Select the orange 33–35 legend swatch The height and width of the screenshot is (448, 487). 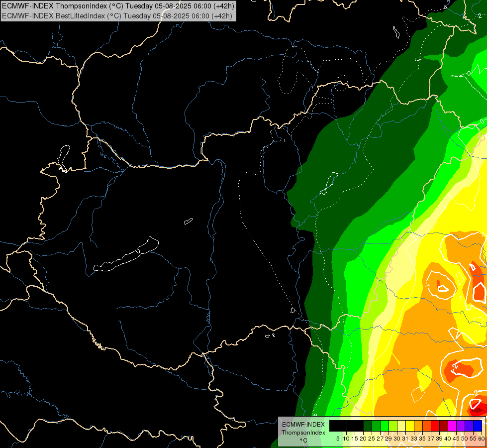click(x=418, y=426)
